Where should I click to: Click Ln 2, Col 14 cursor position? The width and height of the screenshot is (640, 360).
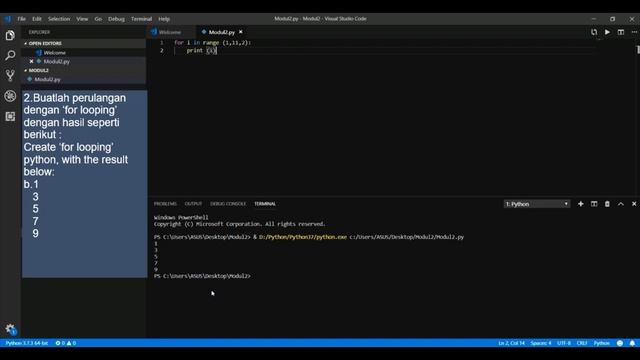(x=511, y=343)
